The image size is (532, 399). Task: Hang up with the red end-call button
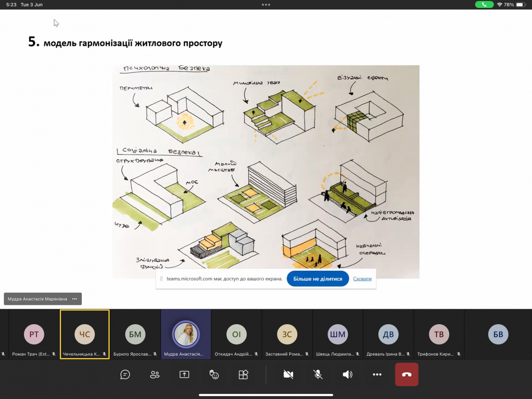pos(406,375)
